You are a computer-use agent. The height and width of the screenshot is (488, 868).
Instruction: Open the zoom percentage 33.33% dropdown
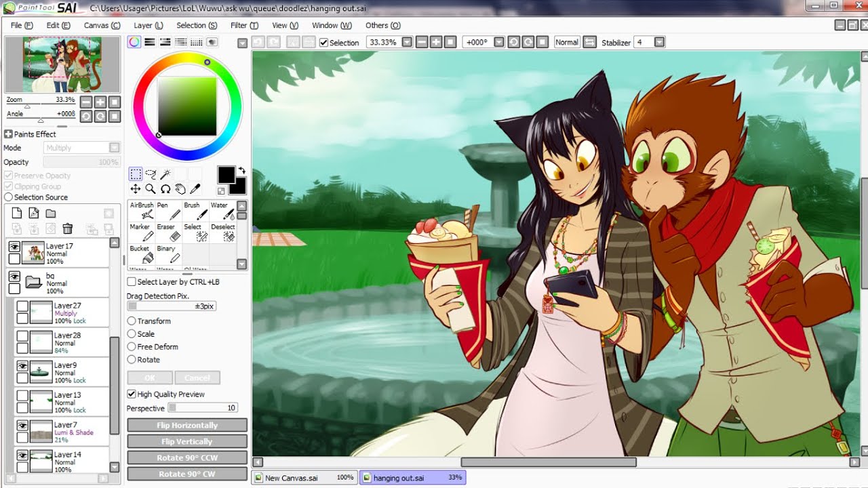pyautogui.click(x=407, y=42)
